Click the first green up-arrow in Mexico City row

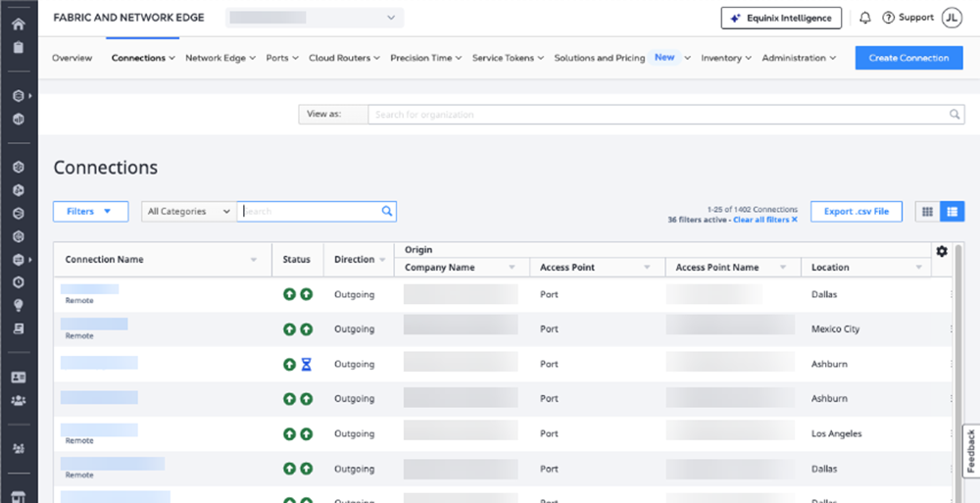point(289,329)
